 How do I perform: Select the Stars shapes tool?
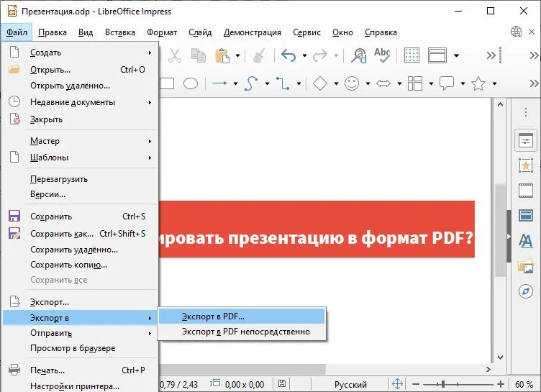pos(478,83)
